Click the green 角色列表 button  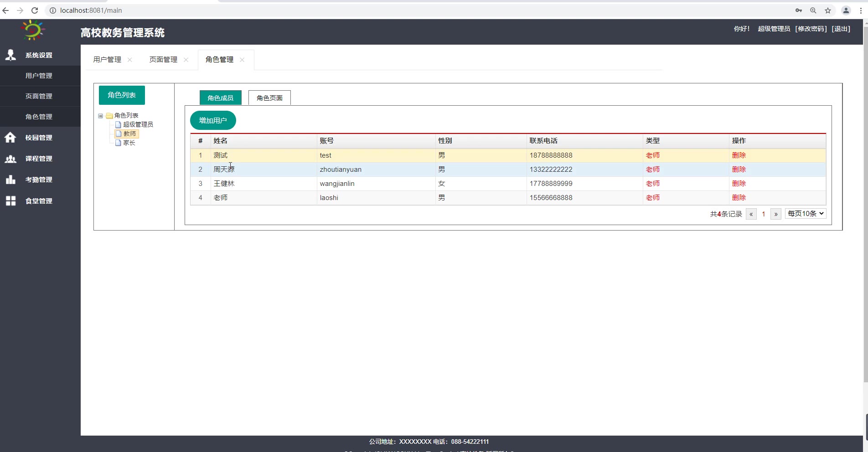[122, 95]
